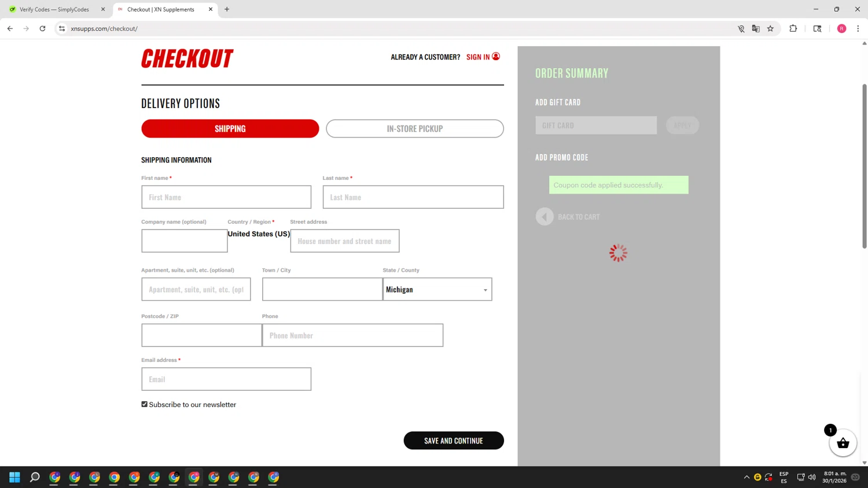Image resolution: width=868 pixels, height=488 pixels.
Task: Open the Google Translate icon
Action: pos(756,28)
